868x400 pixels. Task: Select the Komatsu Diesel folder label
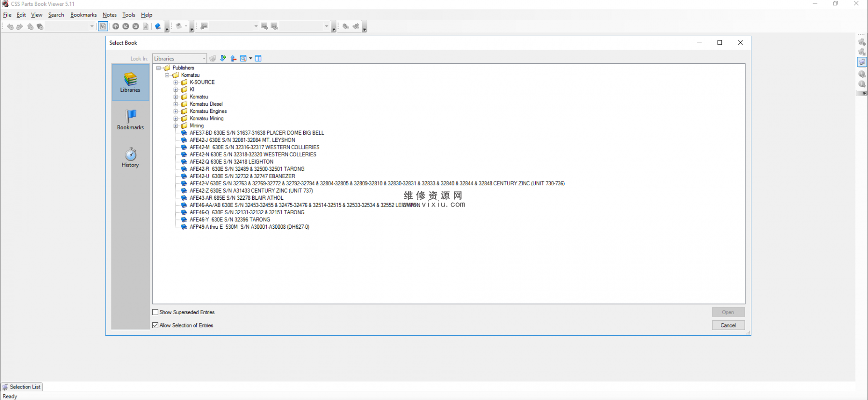point(206,104)
